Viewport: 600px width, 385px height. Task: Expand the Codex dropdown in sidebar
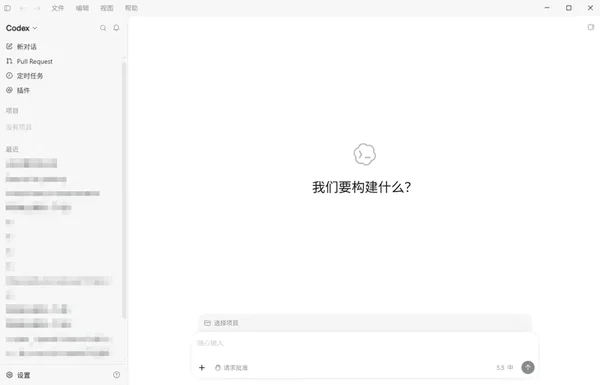[21, 28]
